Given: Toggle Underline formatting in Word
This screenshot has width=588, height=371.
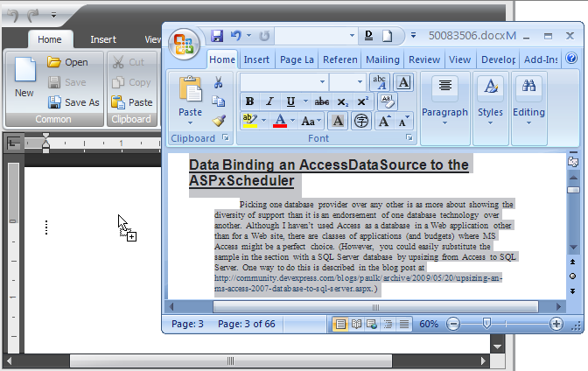Looking at the screenshot, I should click(x=290, y=101).
